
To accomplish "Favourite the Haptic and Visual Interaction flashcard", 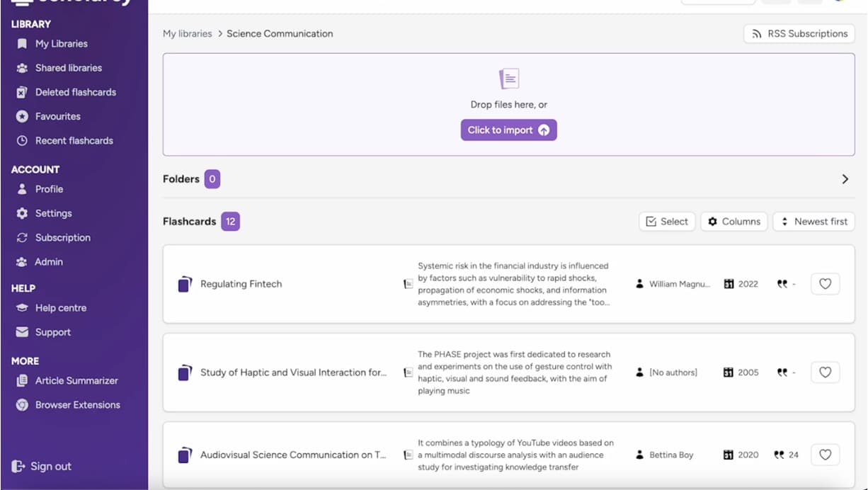I will [825, 372].
